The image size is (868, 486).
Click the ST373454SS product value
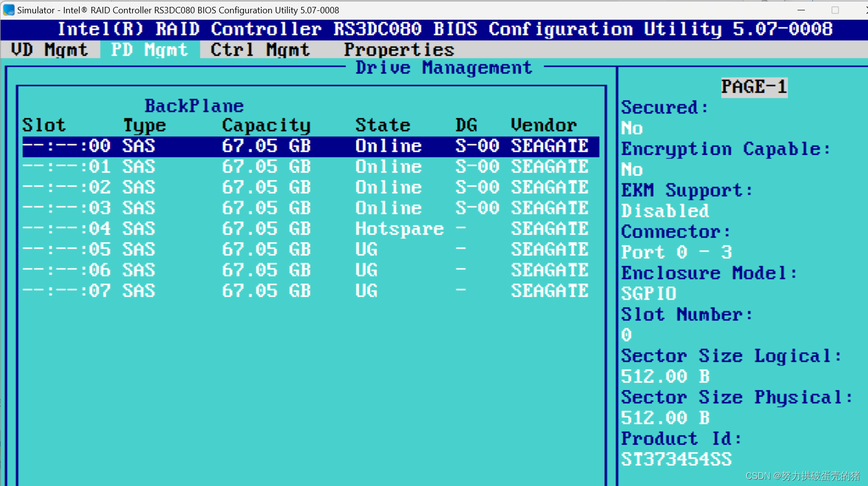pyautogui.click(x=676, y=459)
